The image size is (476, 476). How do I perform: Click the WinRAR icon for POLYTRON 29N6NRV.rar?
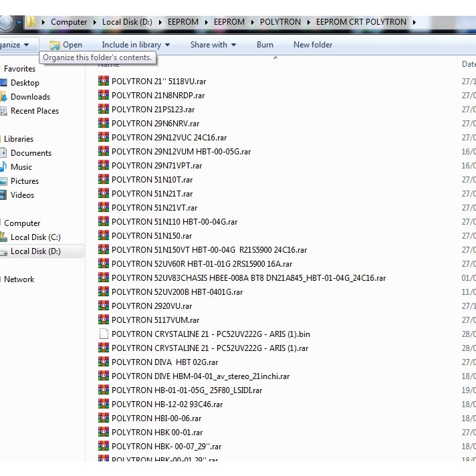(104, 122)
